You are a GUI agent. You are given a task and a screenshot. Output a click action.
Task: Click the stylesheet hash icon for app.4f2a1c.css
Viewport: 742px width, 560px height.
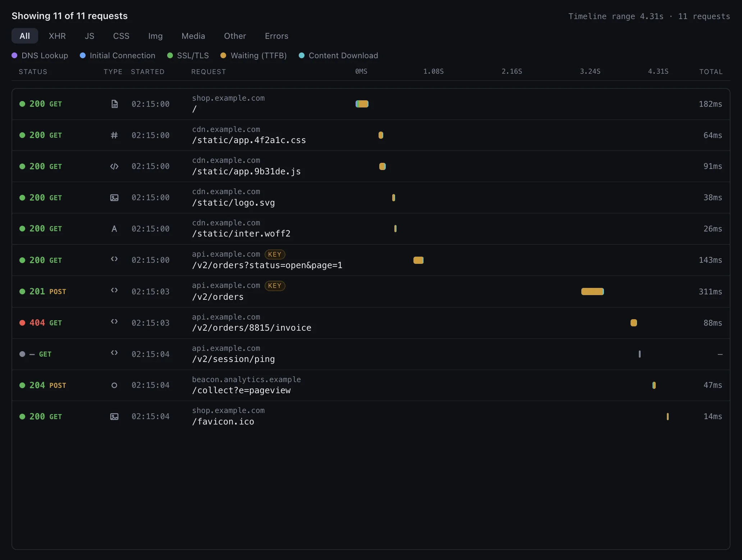[x=114, y=135]
